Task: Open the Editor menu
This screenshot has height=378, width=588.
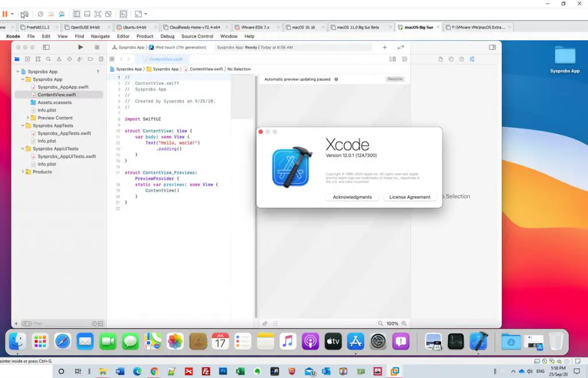Action: point(123,36)
